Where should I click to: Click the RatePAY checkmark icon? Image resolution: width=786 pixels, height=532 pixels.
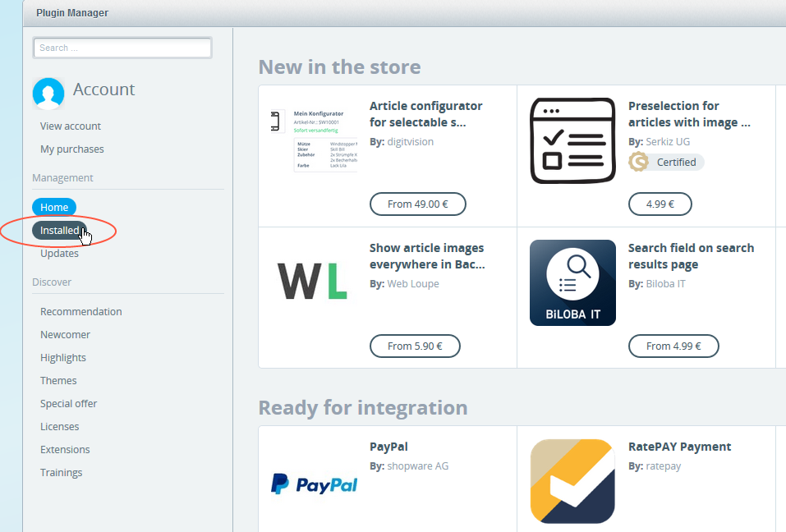(572, 481)
